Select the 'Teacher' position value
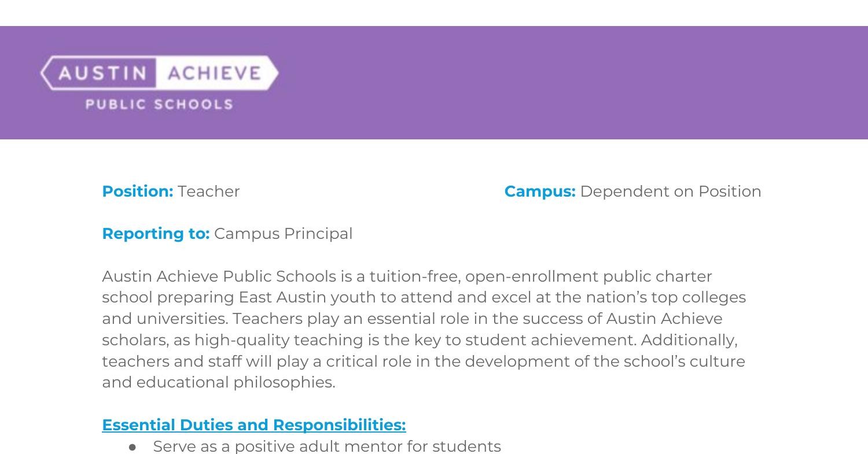 [208, 191]
